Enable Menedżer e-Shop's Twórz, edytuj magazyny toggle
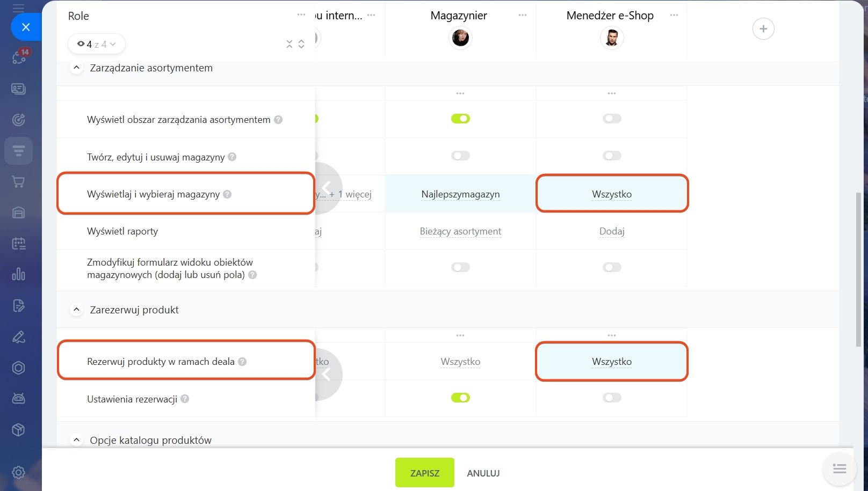 [x=612, y=156]
